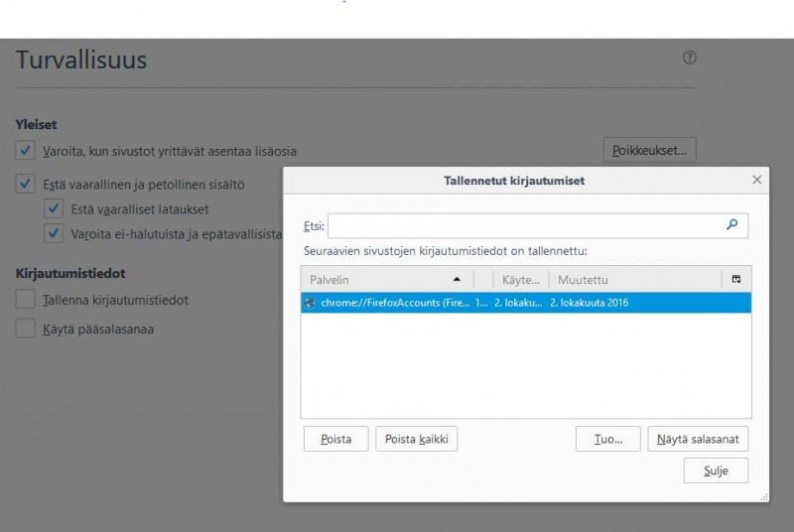Toggle 'Varoita, kun sivustot yrittävät asentaa lisäosia' checkbox
Viewport: 794px width, 532px height.
coord(26,151)
